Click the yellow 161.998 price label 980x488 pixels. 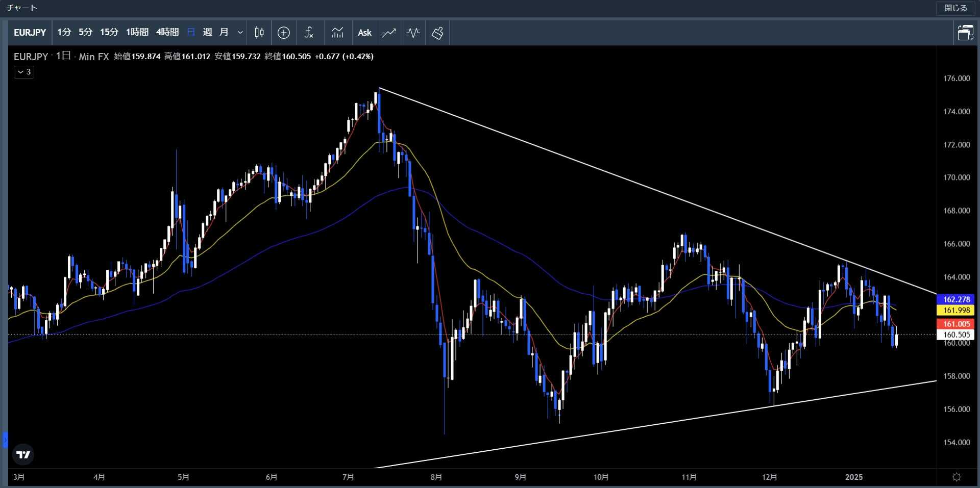(x=956, y=310)
